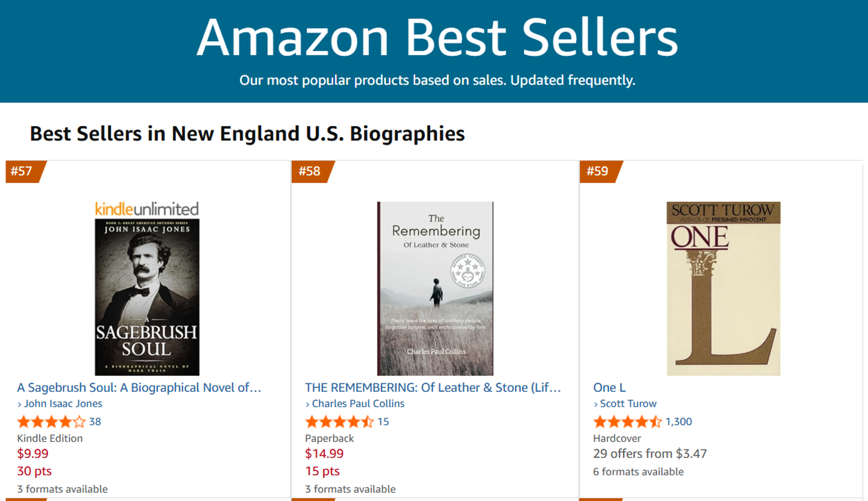Click star rating for The Remembering
The width and height of the screenshot is (868, 501).
click(x=339, y=421)
